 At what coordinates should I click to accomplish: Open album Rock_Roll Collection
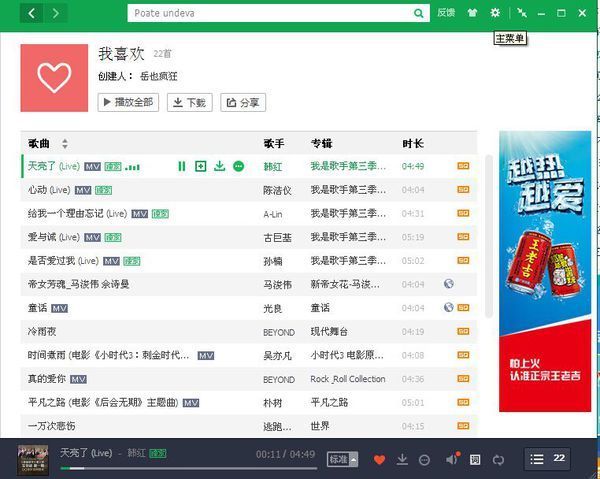click(x=348, y=379)
